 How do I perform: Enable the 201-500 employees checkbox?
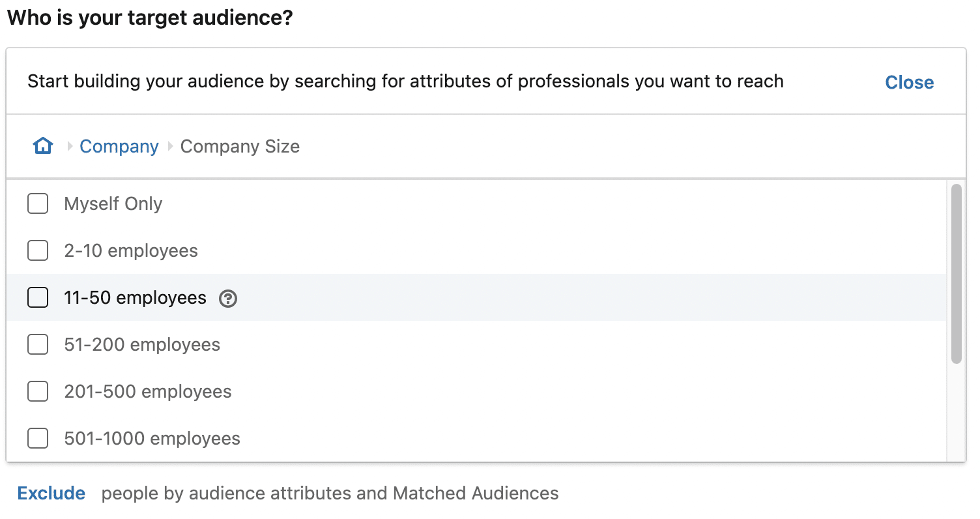tap(38, 391)
